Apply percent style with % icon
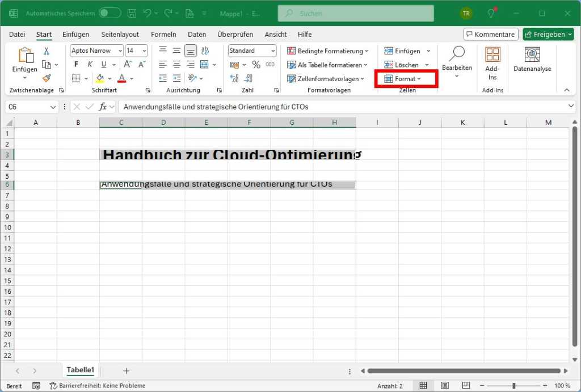This screenshot has height=392, width=581. 256,65
